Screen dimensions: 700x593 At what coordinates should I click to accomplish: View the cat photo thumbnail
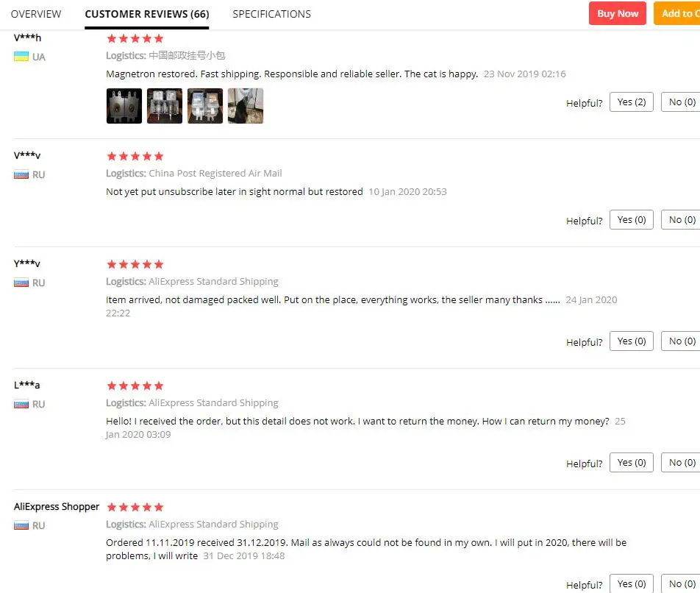[245, 106]
